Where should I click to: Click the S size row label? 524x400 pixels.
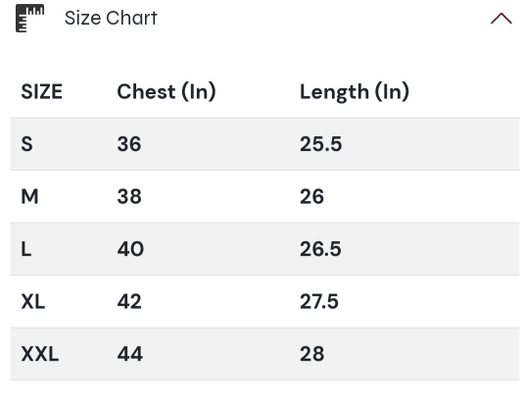point(27,144)
